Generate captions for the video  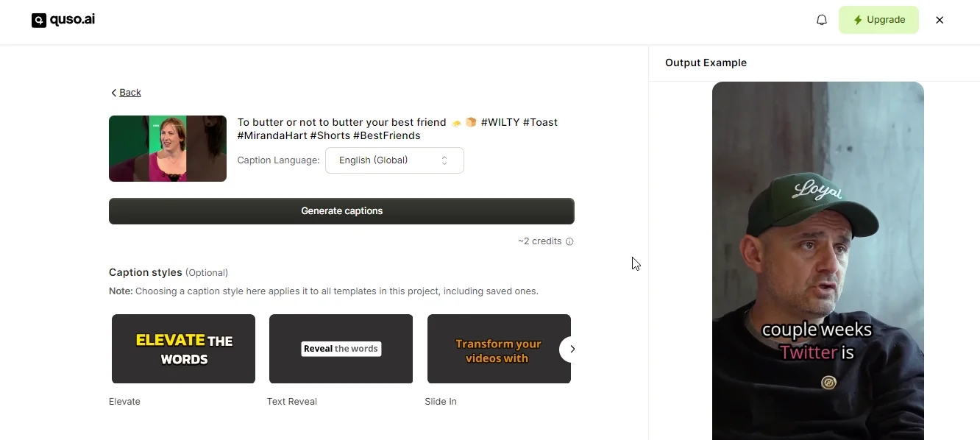pos(341,211)
